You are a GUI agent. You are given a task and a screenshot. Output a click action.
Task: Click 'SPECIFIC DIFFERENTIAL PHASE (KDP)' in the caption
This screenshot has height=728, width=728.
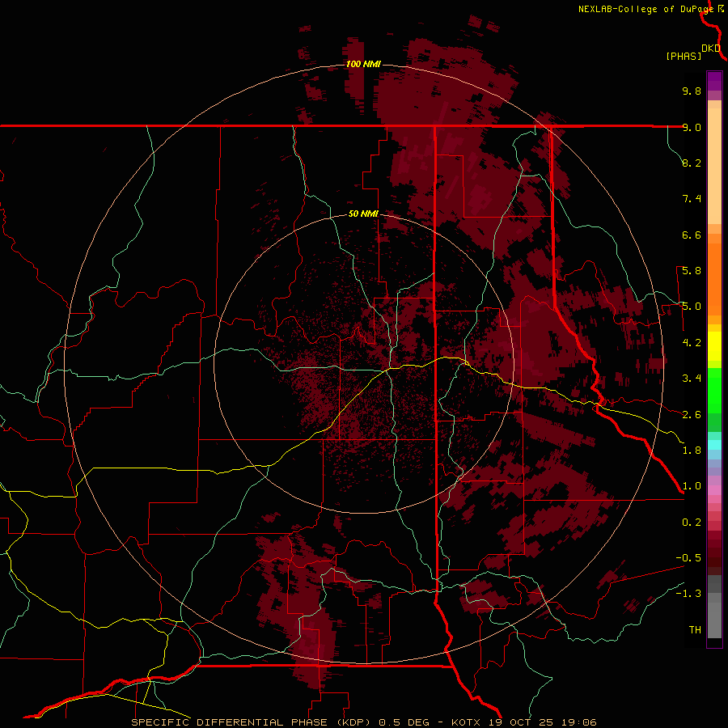pos(251,722)
